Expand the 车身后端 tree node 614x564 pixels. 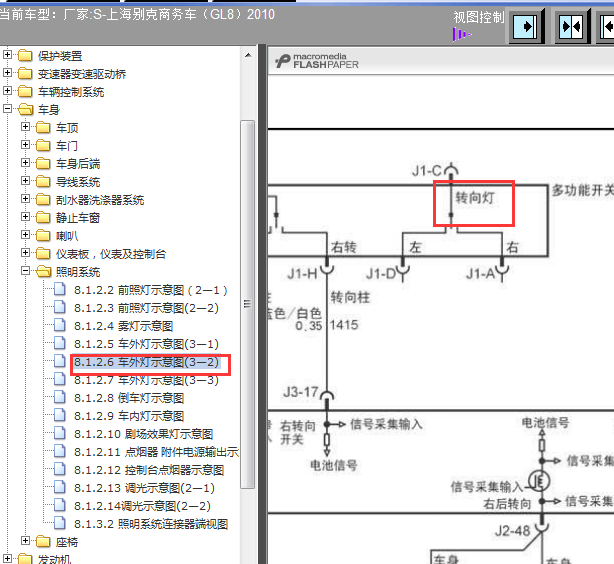(x=25, y=163)
